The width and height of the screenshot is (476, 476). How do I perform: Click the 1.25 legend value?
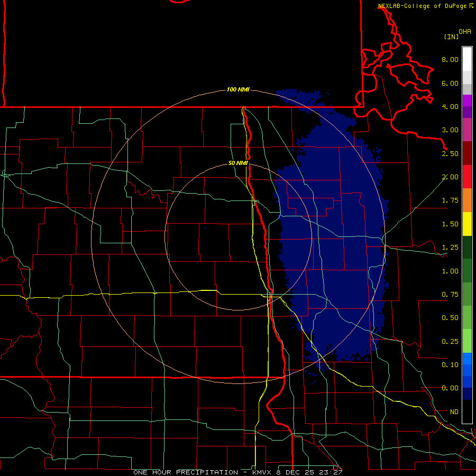[450, 248]
